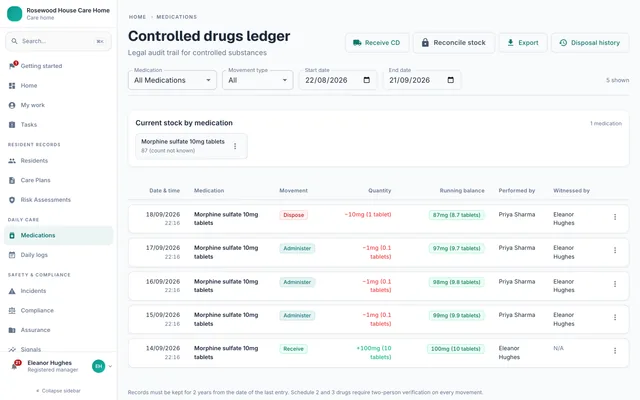640x400 pixels.
Task: Click the 97mg (9.7 tablets) balance badge
Action: pyautogui.click(x=456, y=249)
